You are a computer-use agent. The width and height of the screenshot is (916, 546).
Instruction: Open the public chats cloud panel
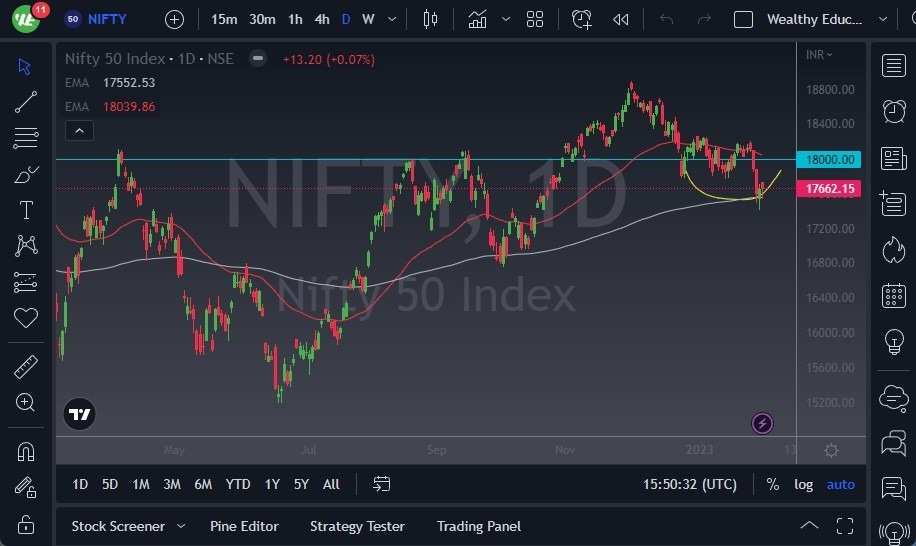coord(894,398)
